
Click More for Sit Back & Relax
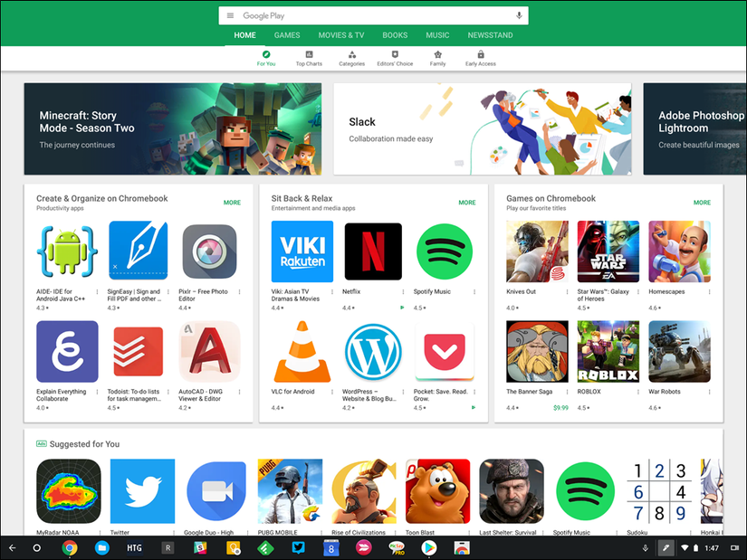coord(467,203)
